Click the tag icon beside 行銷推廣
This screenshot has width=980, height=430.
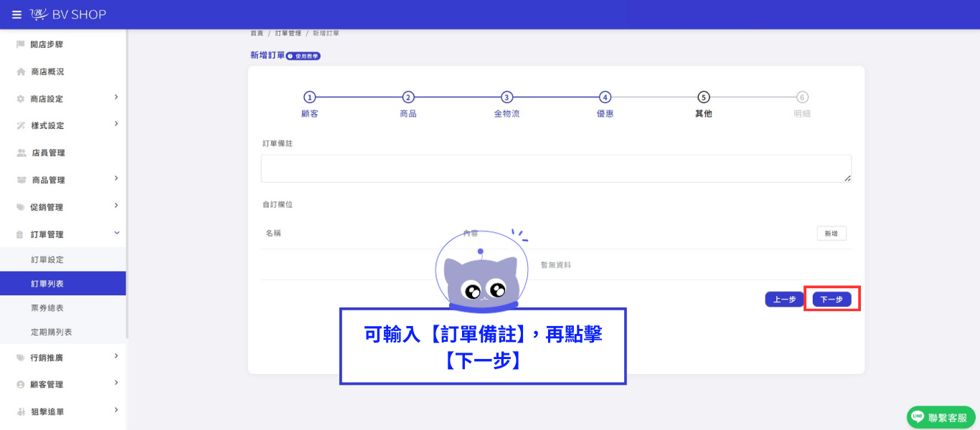pyautogui.click(x=21, y=358)
